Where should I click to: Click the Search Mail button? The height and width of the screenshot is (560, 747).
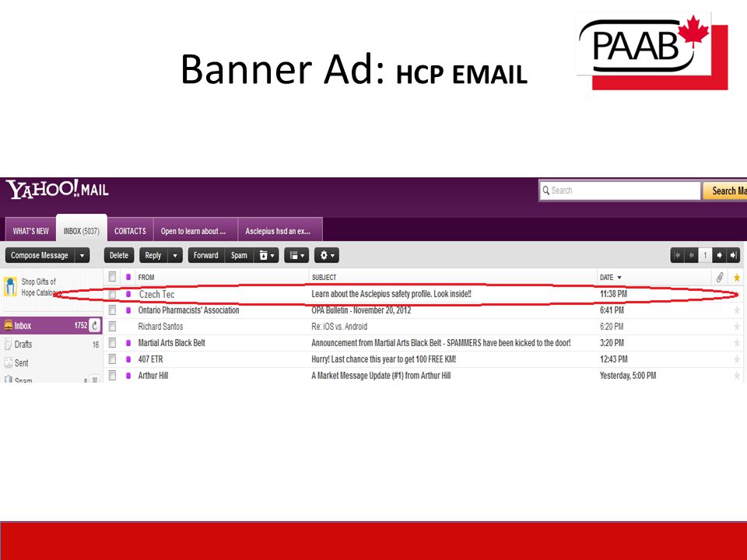pos(725,191)
